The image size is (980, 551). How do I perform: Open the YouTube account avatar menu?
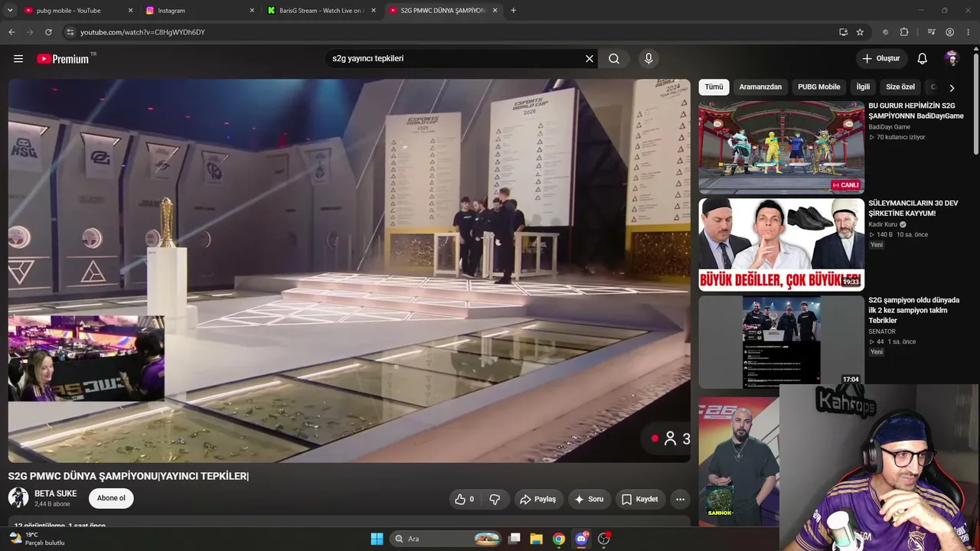952,59
